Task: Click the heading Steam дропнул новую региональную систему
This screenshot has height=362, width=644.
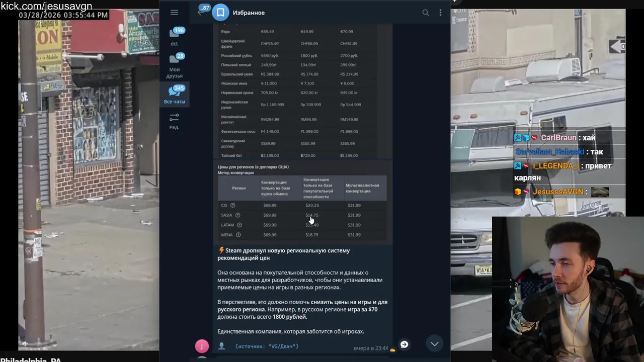Action: click(284, 254)
